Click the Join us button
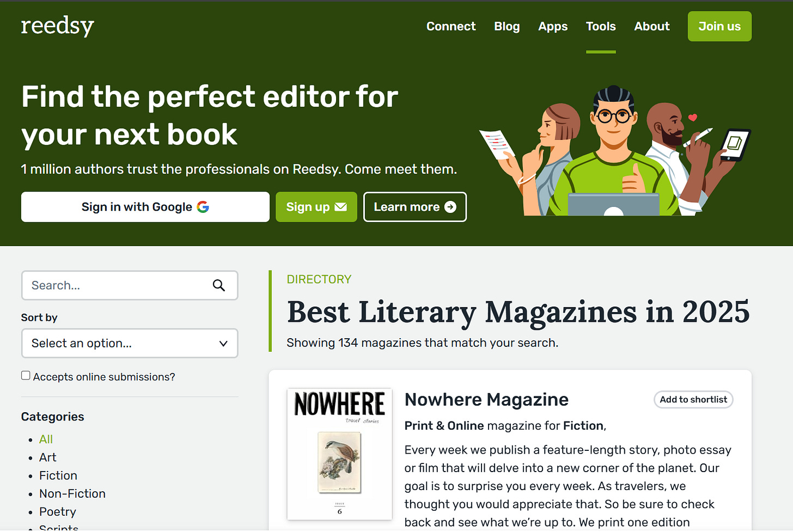793x532 pixels. 719,26
